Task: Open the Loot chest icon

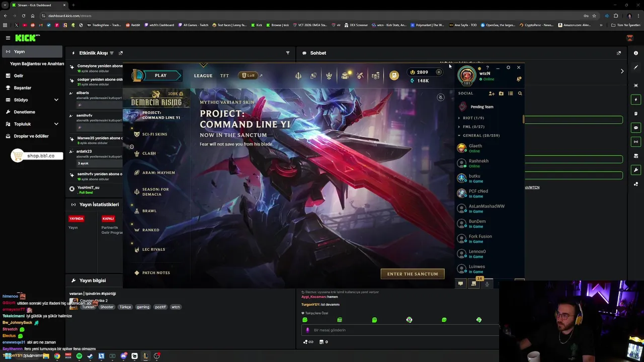Action: pyautogui.click(x=345, y=75)
